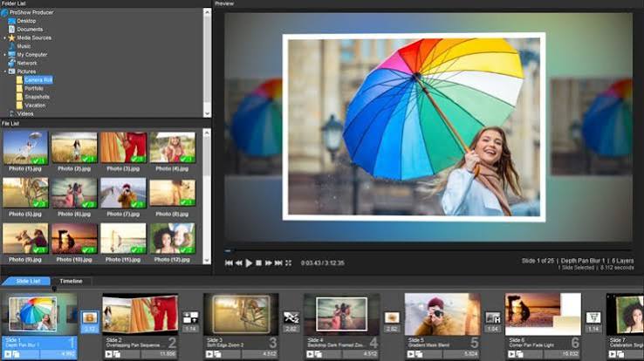Click the transition icon after Slide 3
This screenshot has height=361, width=644.
291,317
